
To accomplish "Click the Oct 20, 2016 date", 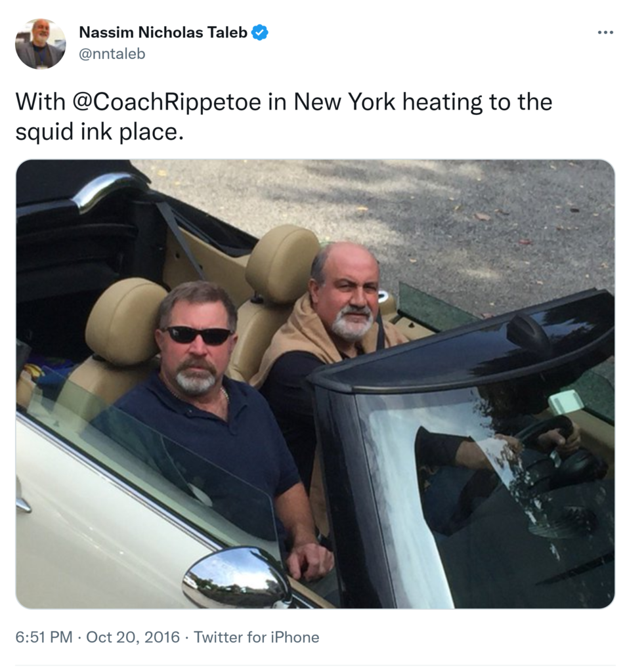I will click(x=133, y=637).
